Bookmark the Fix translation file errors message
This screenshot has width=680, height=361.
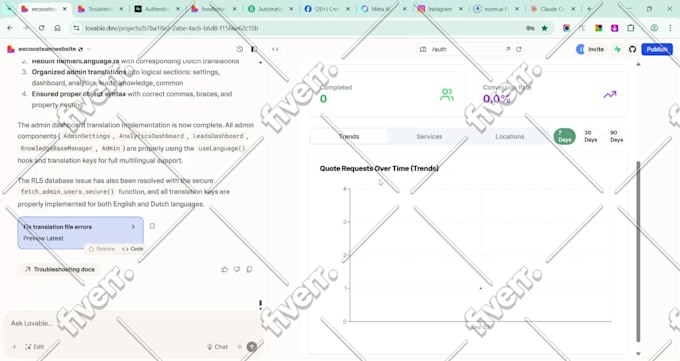152,226
